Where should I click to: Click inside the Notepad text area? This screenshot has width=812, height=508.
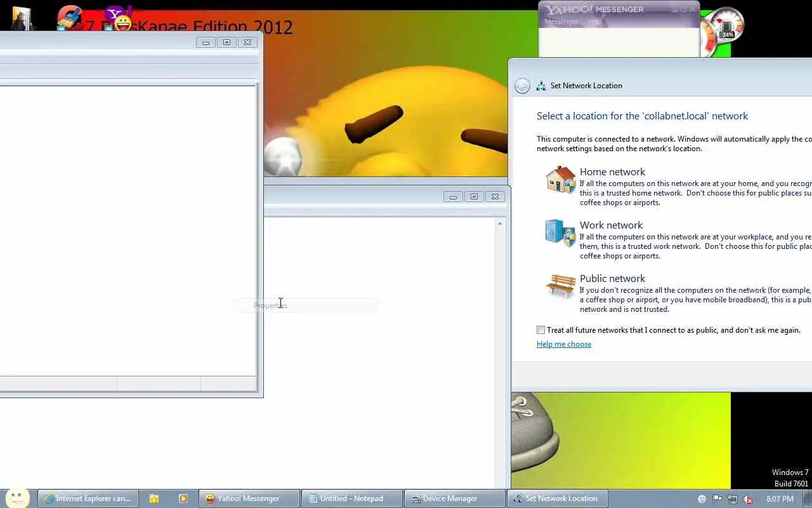(379, 352)
